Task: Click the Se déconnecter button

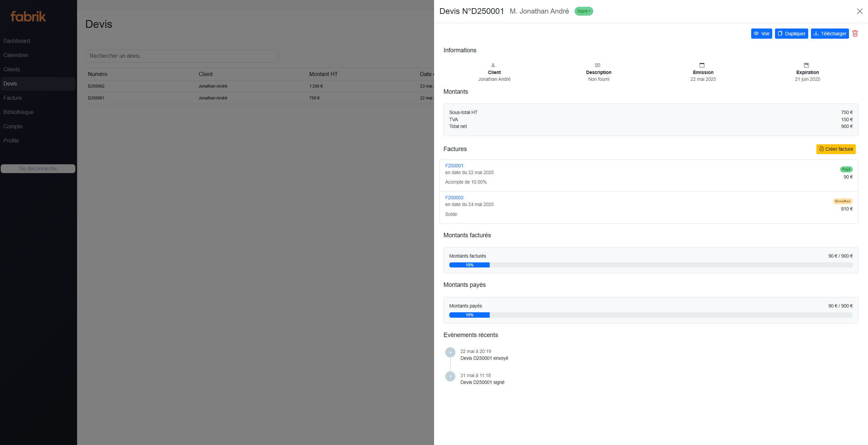Action: tap(38, 169)
